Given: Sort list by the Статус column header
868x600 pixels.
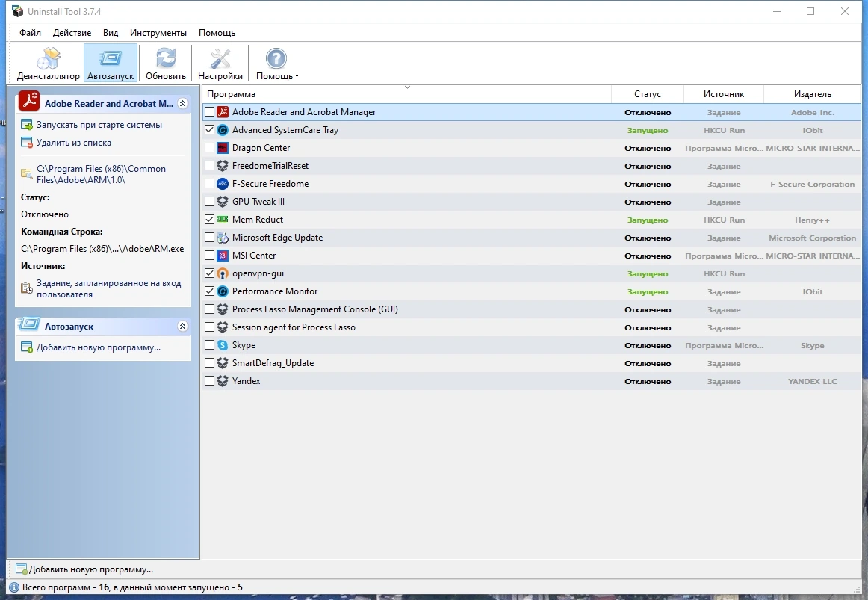Looking at the screenshot, I should click(x=647, y=94).
